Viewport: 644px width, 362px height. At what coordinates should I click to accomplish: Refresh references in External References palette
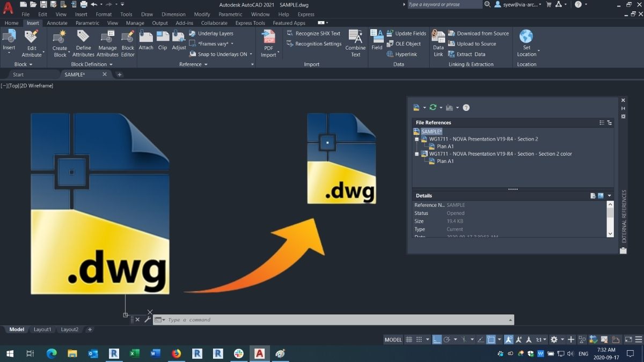[433, 107]
